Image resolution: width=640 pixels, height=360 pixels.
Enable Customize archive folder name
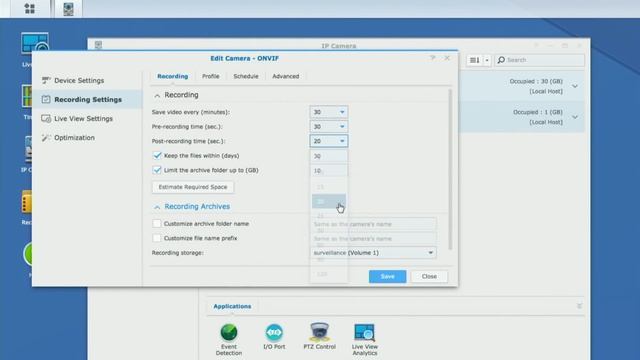click(x=157, y=223)
